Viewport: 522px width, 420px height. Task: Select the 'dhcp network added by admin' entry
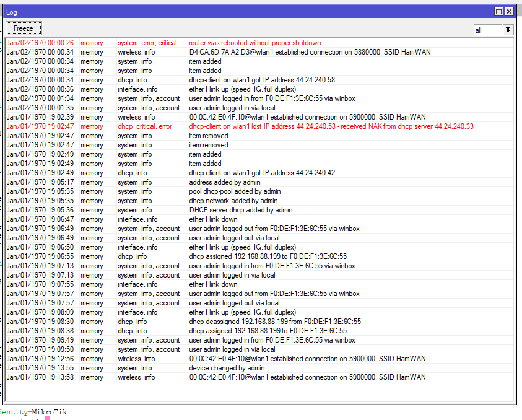[233, 201]
